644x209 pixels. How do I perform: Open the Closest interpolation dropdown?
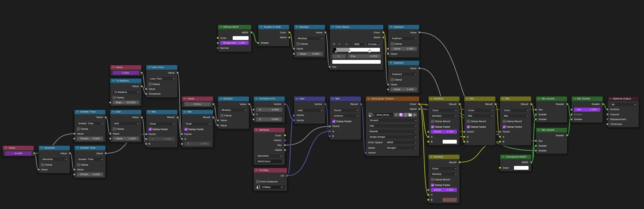coord(392,121)
